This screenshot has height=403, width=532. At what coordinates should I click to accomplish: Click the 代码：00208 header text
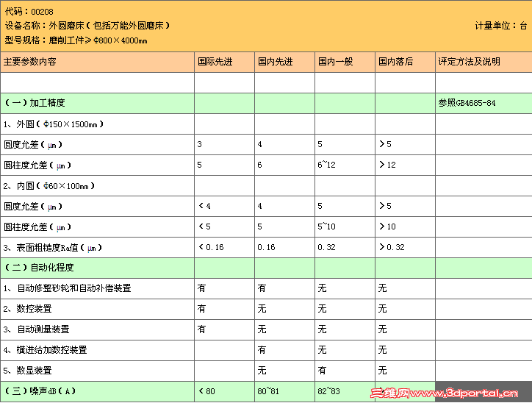pyautogui.click(x=29, y=12)
